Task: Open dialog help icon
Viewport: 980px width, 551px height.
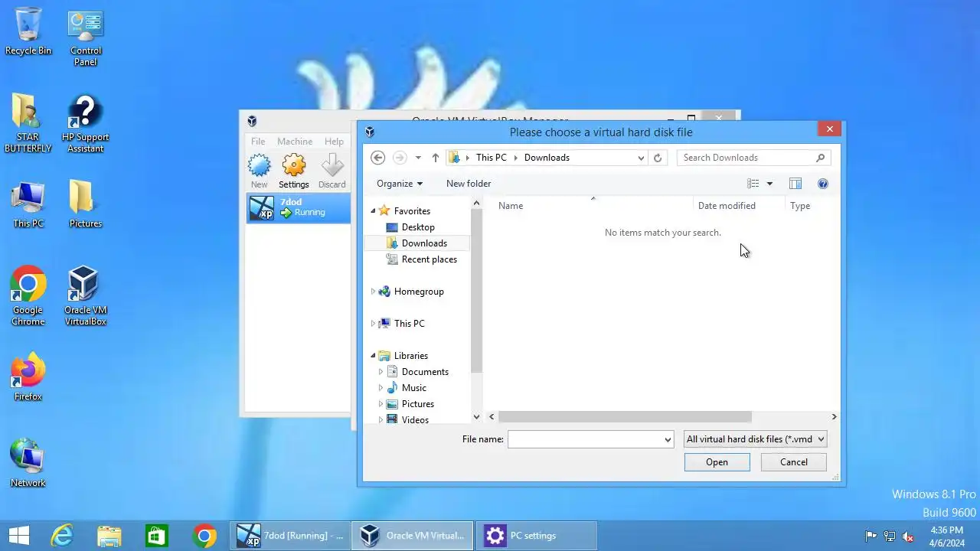Action: click(823, 184)
